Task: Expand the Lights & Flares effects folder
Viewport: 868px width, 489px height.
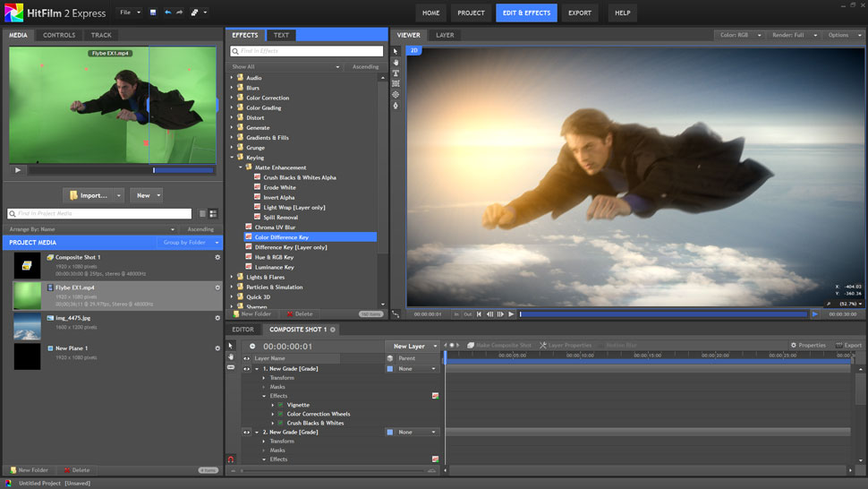Action: [x=232, y=278]
